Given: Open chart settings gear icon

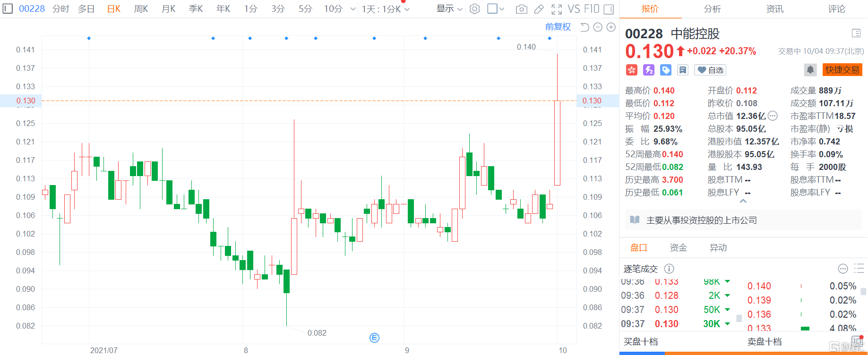Looking at the screenshot, I should pos(475,9).
